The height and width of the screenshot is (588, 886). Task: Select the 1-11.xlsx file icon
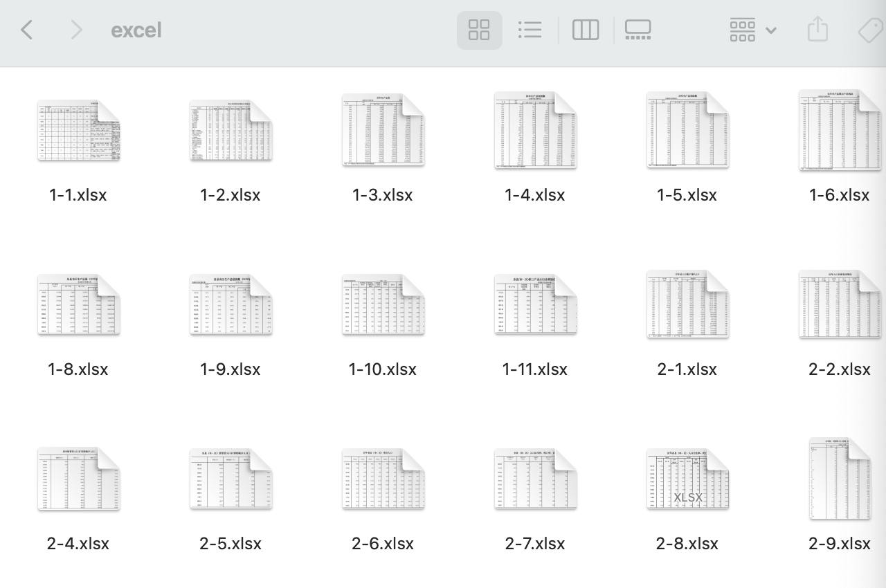coord(535,304)
